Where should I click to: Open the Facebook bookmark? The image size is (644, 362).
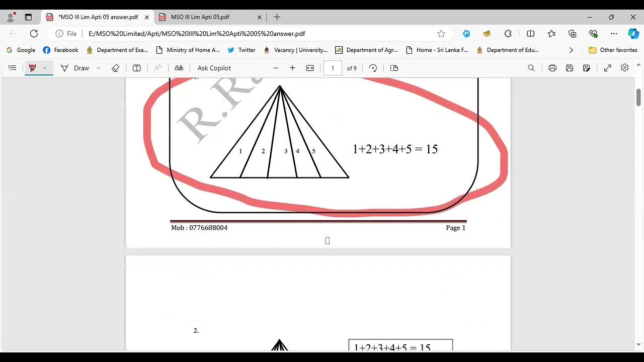(60, 50)
